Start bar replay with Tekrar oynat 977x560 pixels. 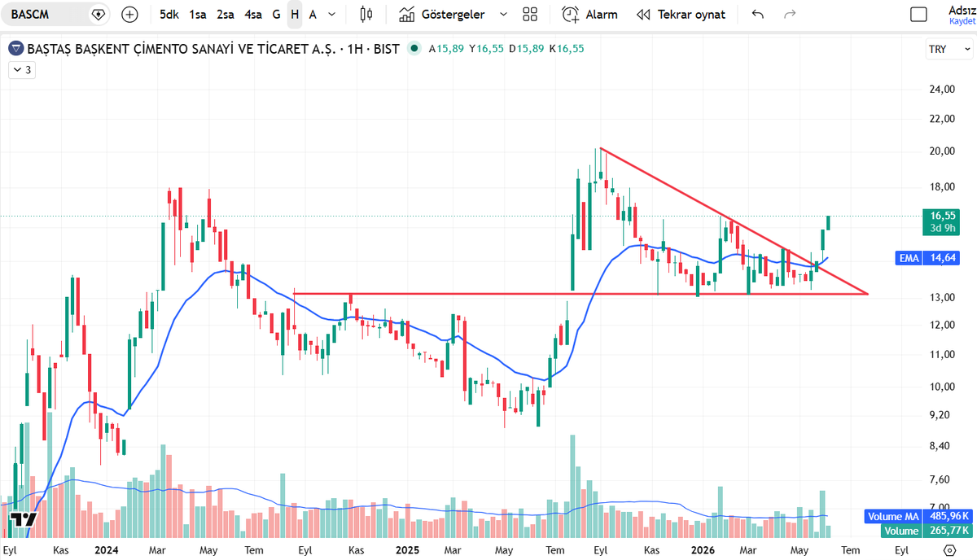pyautogui.click(x=681, y=15)
